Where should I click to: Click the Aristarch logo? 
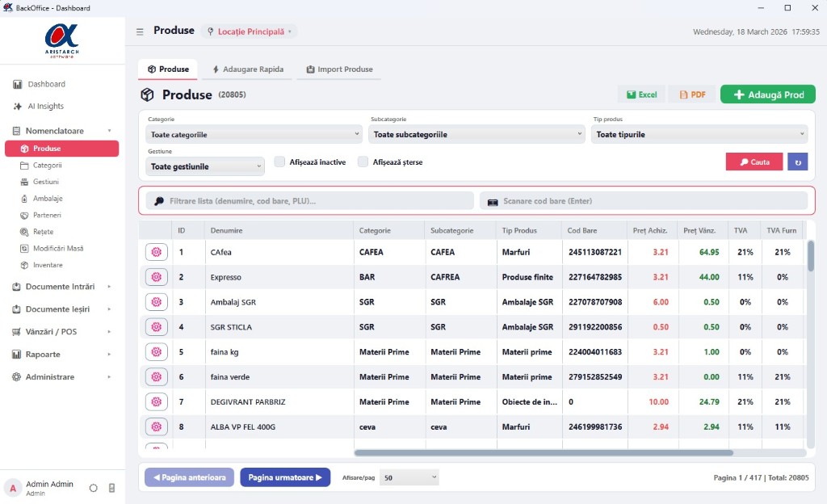(61, 40)
